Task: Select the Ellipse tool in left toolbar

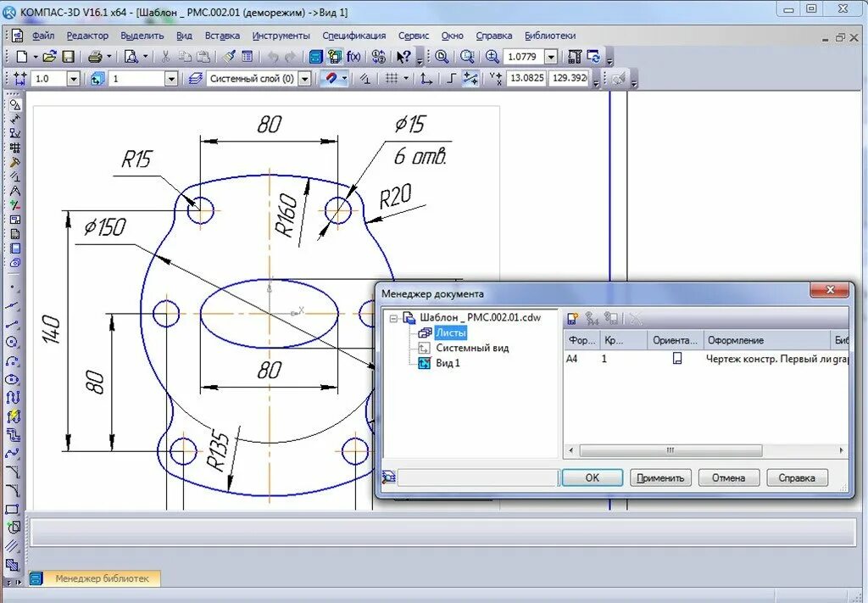Action: click(x=14, y=379)
